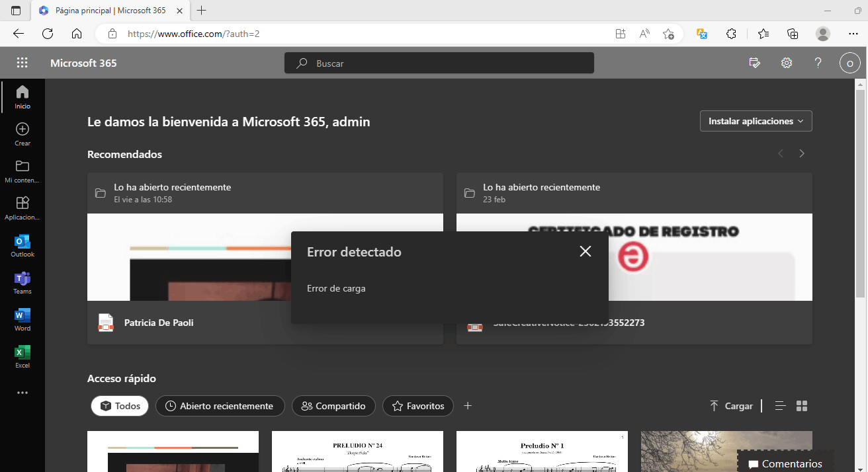868x472 pixels.
Task: Select the Abierto recientemente filter
Action: tap(220, 406)
